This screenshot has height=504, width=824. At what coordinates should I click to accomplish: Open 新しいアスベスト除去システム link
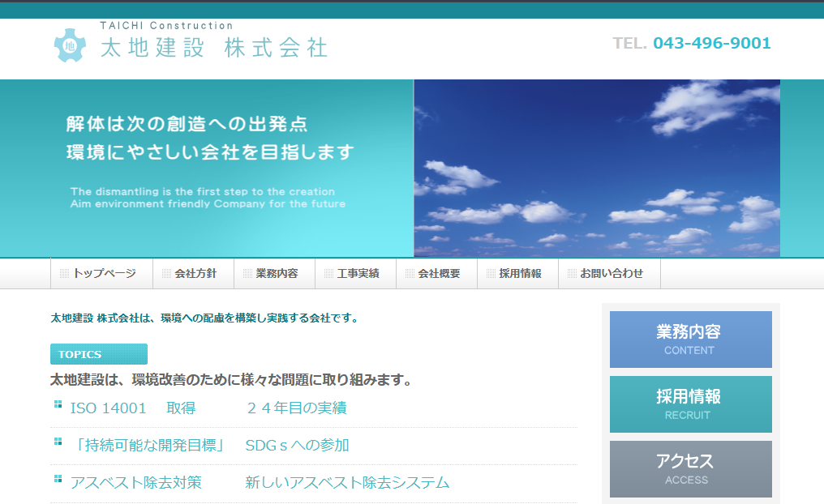[347, 482]
